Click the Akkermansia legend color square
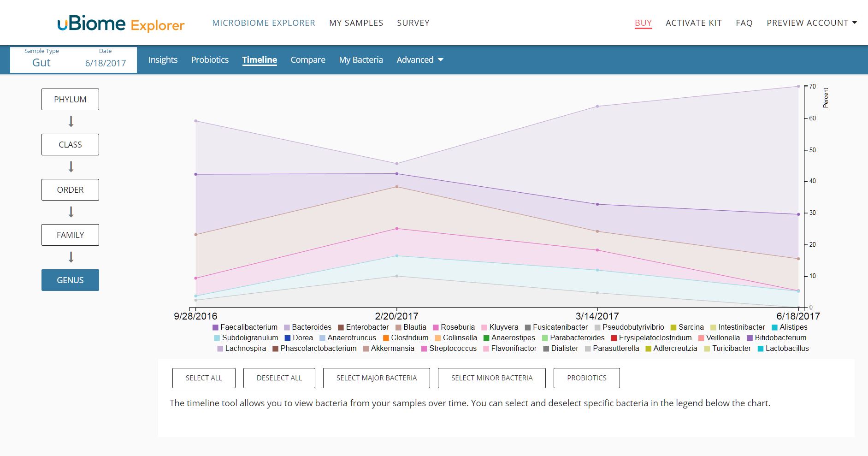 [366, 349]
